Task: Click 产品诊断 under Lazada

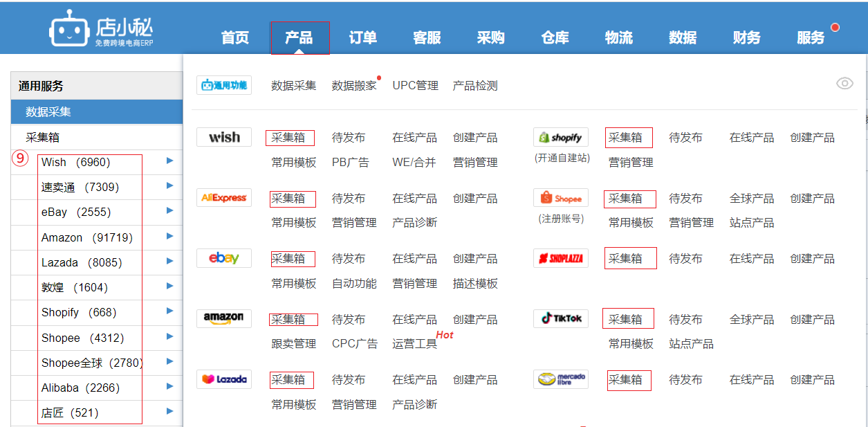Action: pos(415,405)
